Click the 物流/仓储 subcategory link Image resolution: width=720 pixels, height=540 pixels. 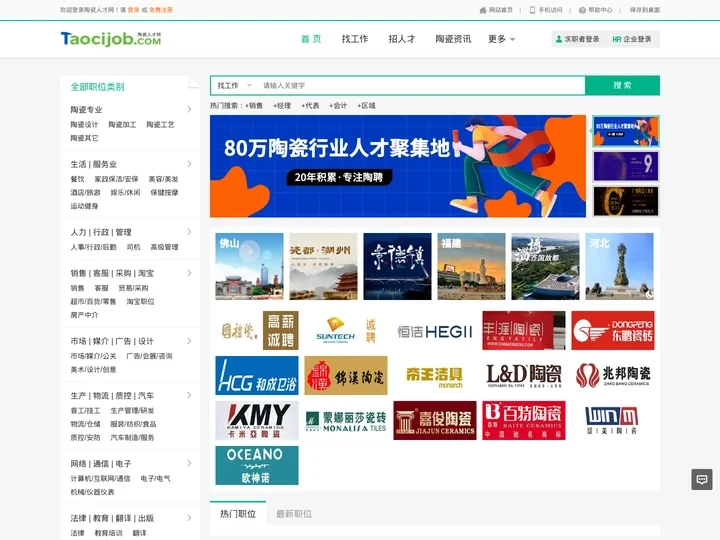[85, 424]
